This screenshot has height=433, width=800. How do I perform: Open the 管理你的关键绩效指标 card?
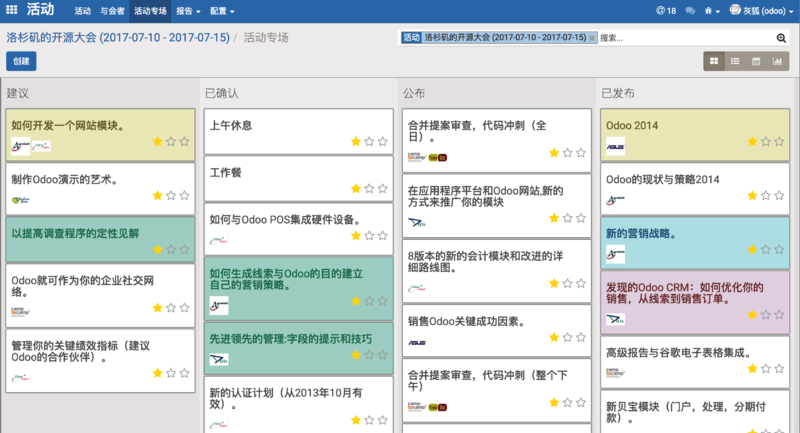point(100,361)
